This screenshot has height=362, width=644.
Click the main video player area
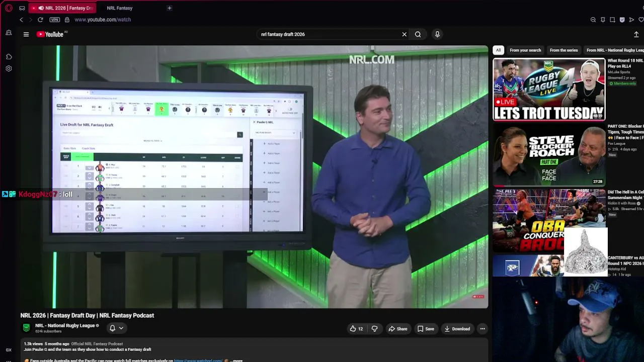click(254, 176)
